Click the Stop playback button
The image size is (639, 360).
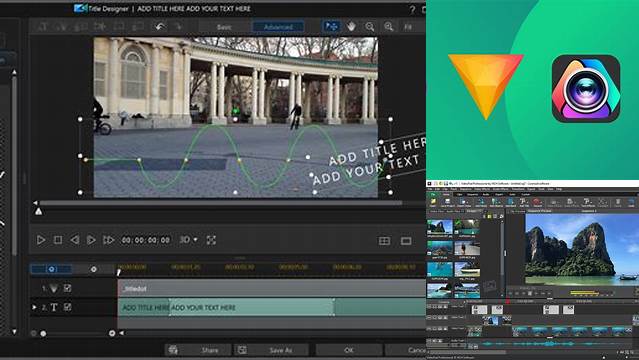(x=58, y=240)
